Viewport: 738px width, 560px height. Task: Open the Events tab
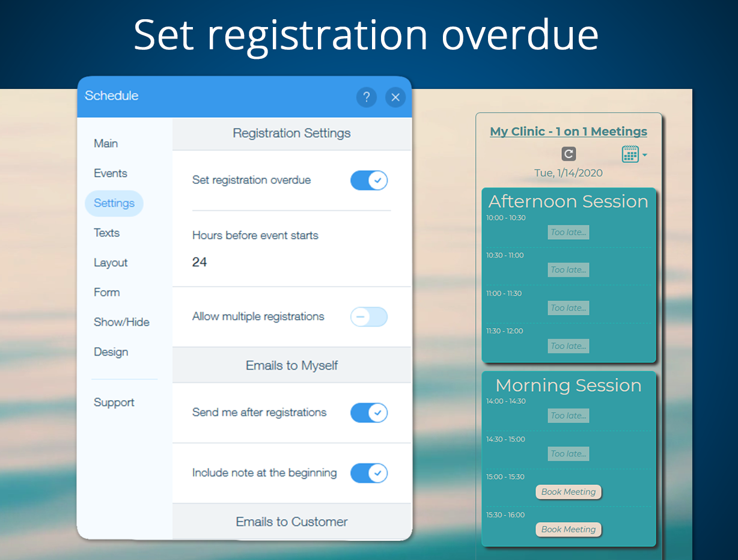pos(111,173)
